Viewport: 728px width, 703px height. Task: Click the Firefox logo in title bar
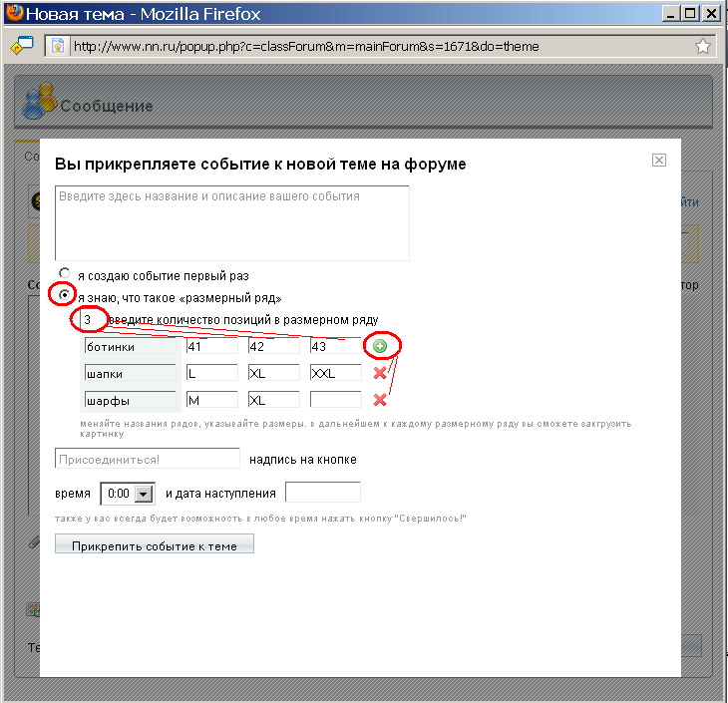[14, 13]
